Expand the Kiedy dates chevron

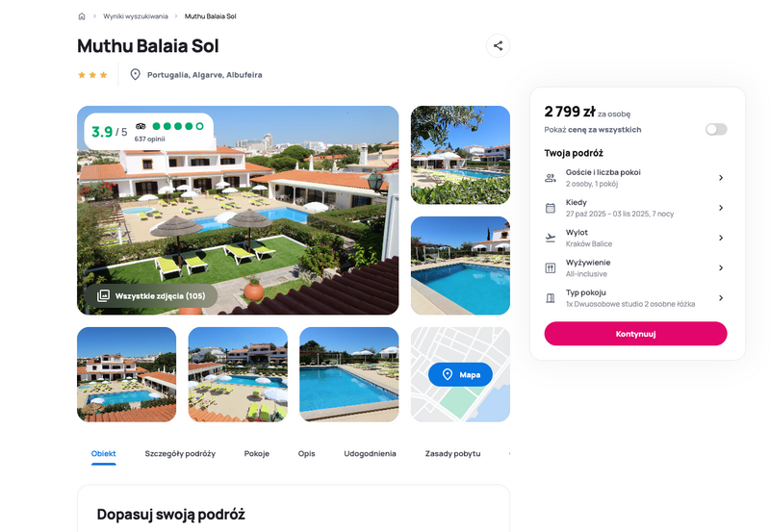click(x=721, y=208)
